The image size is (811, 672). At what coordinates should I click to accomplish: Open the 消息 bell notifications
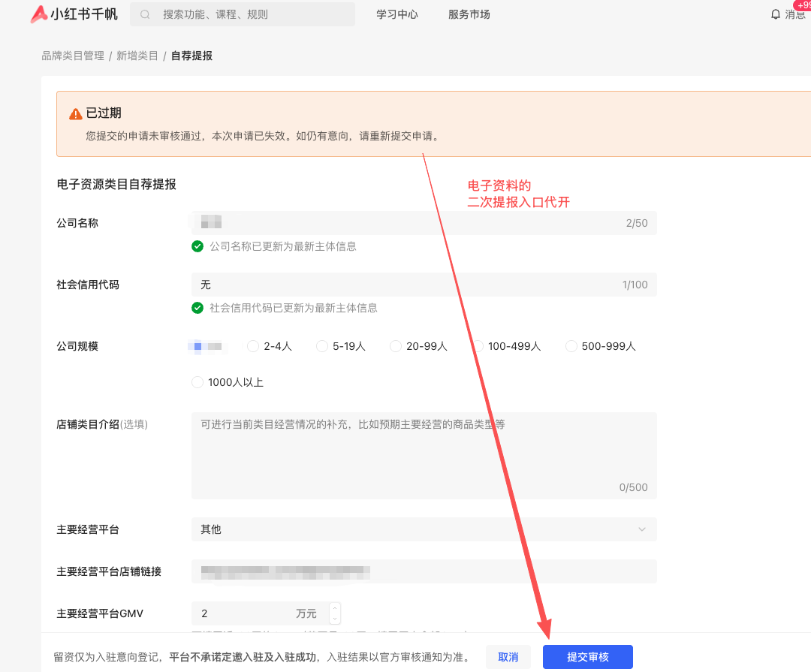pos(775,14)
